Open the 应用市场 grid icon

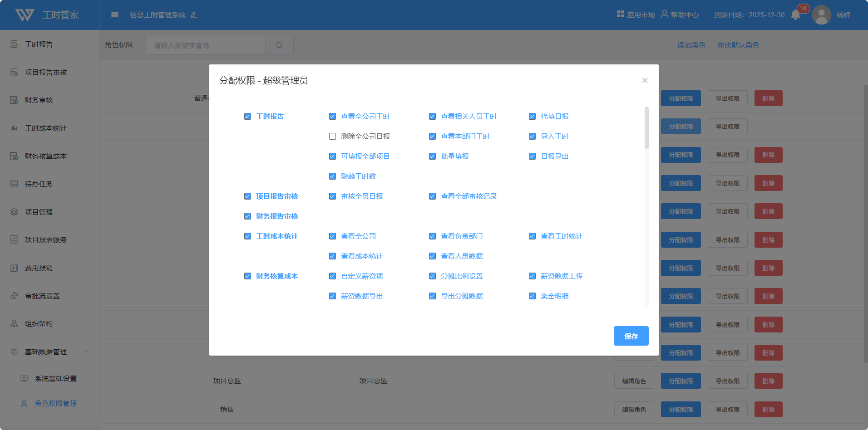[620, 14]
